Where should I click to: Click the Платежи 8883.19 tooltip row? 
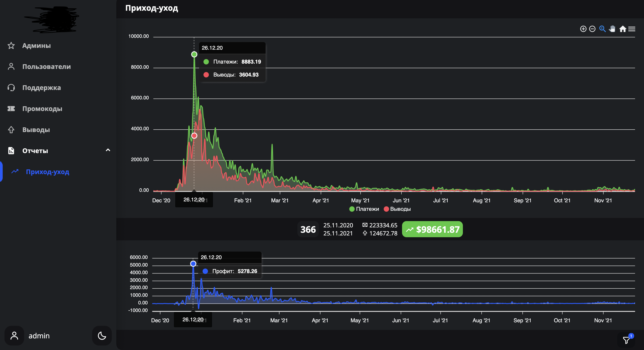232,62
